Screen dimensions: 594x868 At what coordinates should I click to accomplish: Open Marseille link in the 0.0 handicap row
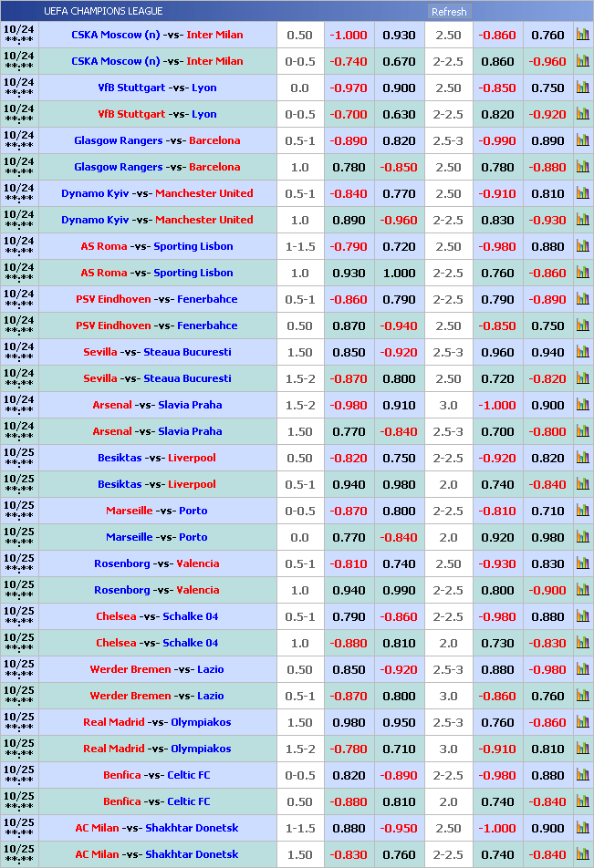click(x=129, y=537)
